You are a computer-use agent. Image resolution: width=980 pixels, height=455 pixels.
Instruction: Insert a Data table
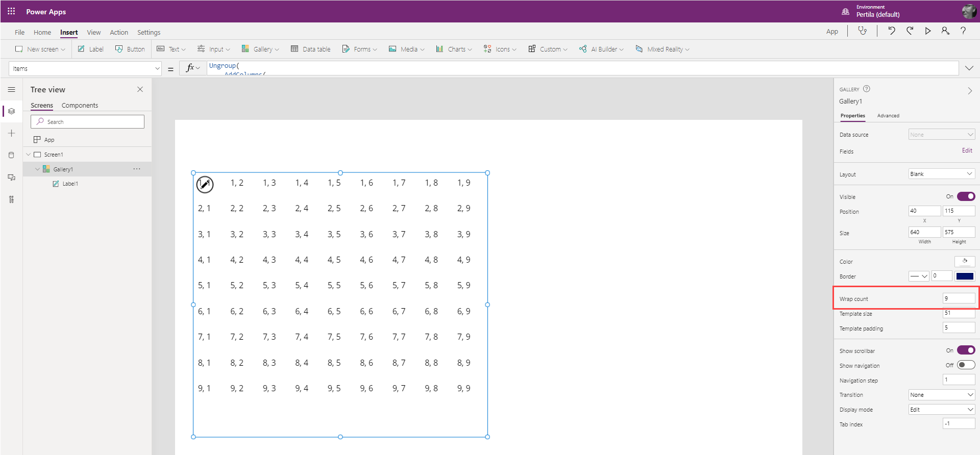tap(311, 49)
